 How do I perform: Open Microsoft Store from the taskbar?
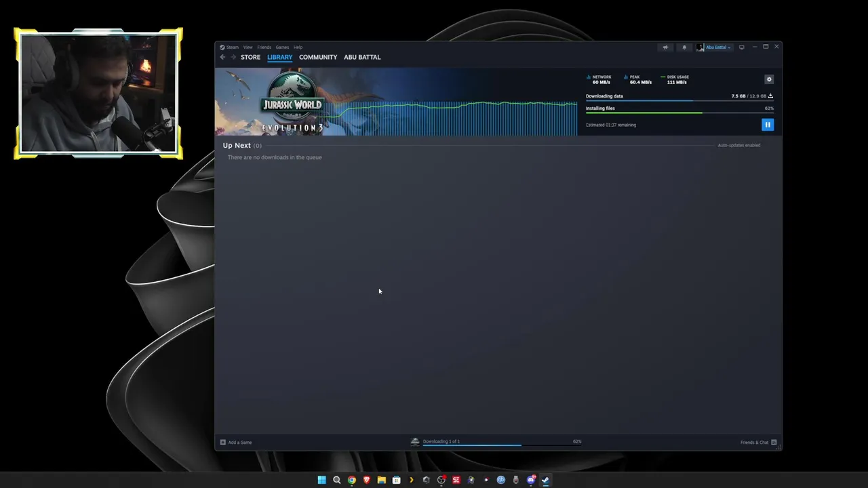pyautogui.click(x=397, y=480)
